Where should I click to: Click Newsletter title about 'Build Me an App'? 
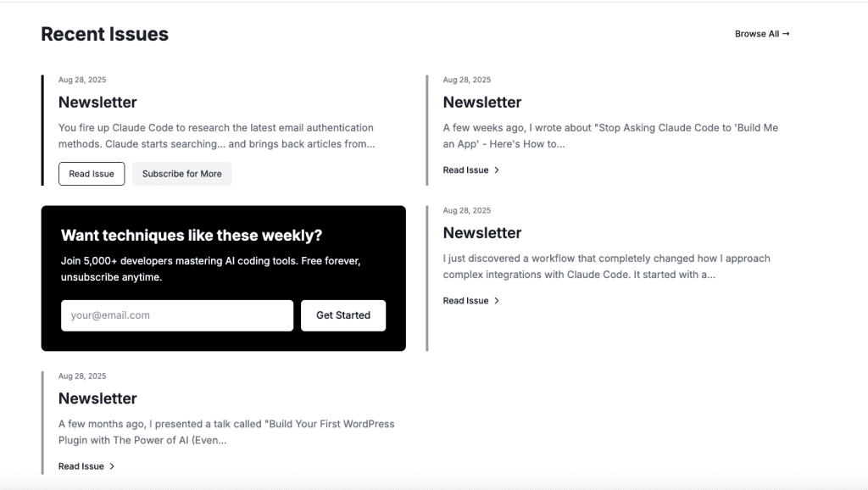point(482,103)
